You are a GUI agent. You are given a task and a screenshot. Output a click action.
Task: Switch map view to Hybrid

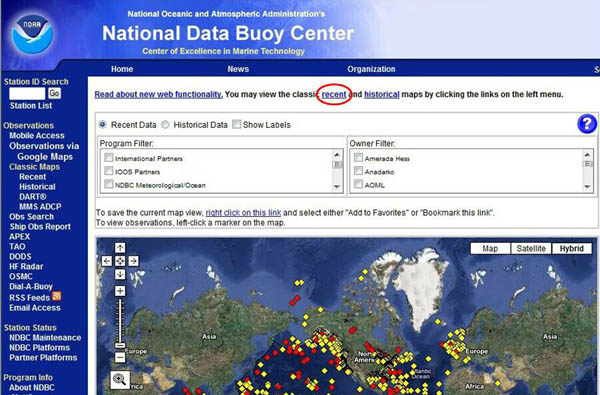572,248
